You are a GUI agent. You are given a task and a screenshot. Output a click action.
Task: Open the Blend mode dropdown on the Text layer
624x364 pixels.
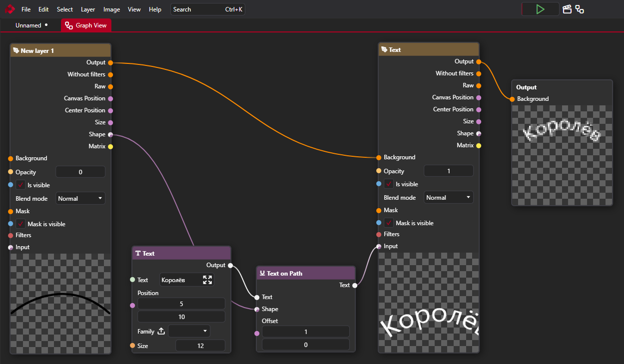448,197
